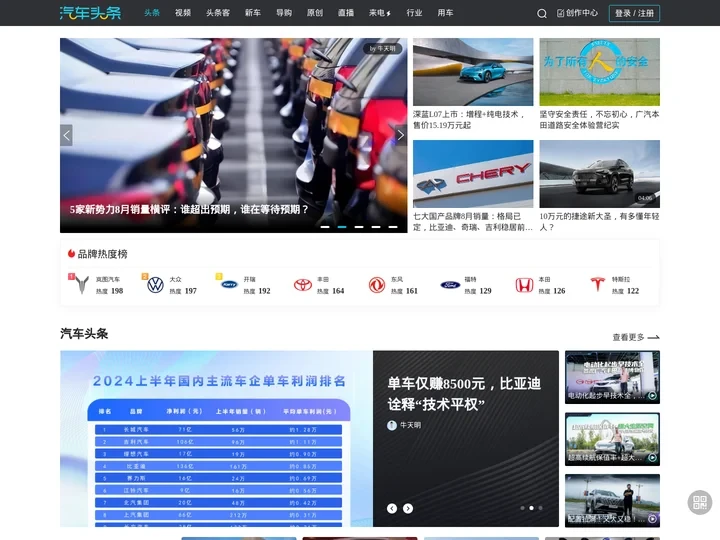Open the Tesla 特斯拉 brand logo

(x=597, y=285)
